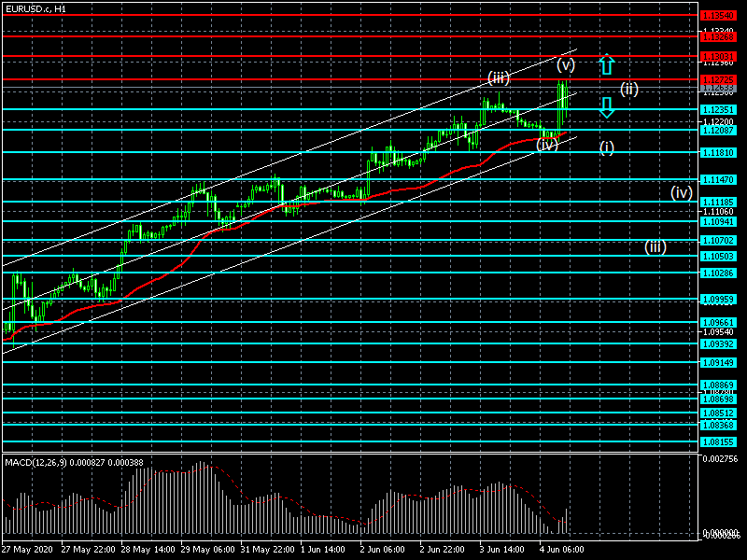
Task: Click the 4 Jun 06:00 time label
Action: tap(562, 550)
